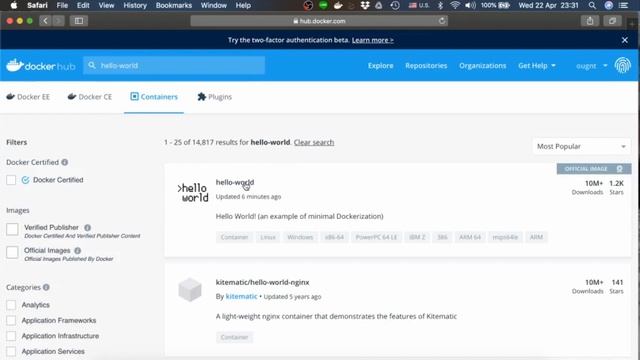Check the Application Frameworks category
Viewport: 640px width, 360px height.
[11, 320]
